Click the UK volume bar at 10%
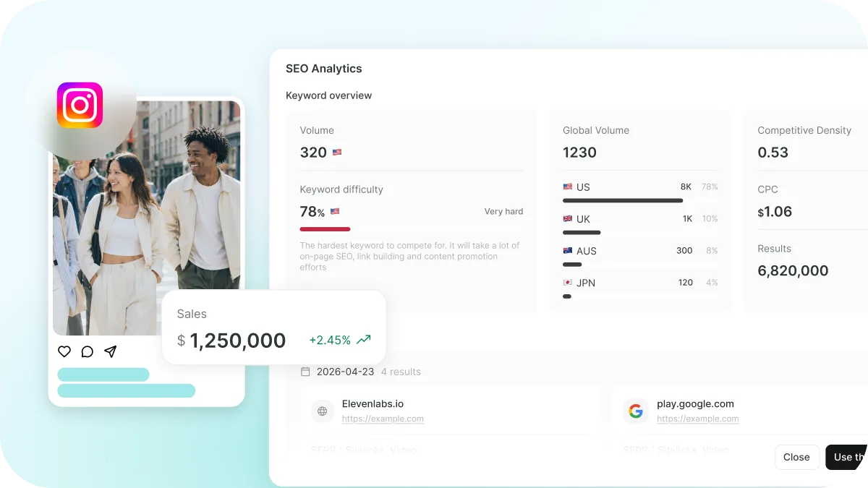 click(582, 232)
